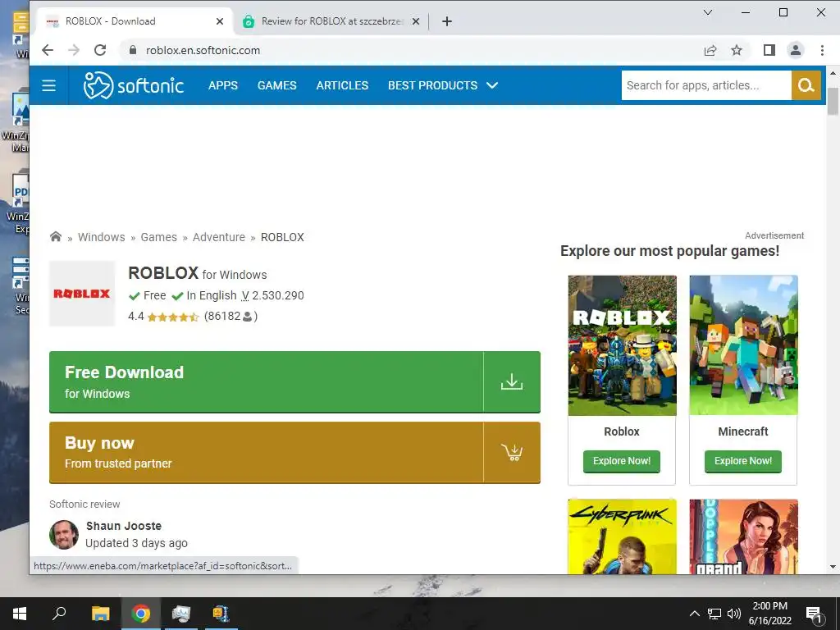Open the ARTICLES menu item
The width and height of the screenshot is (840, 630).
click(x=342, y=85)
